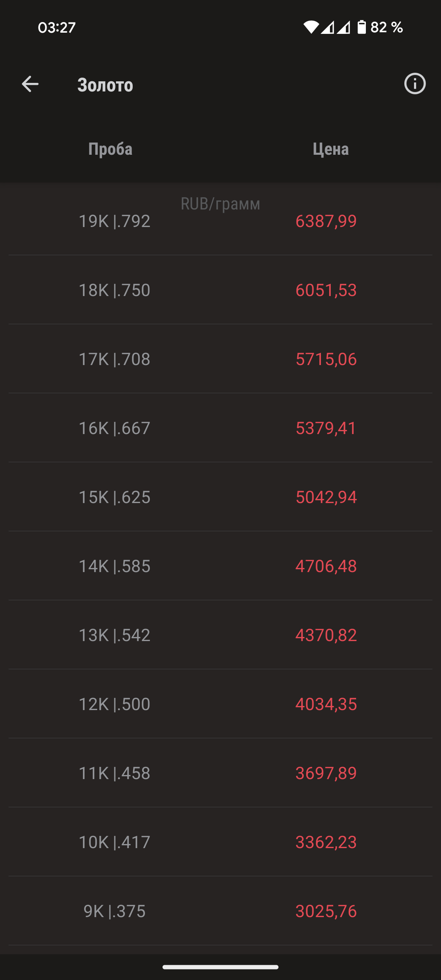Tap the Wi-Fi status icon
Viewport: 441px width, 980px height.
coord(311,27)
